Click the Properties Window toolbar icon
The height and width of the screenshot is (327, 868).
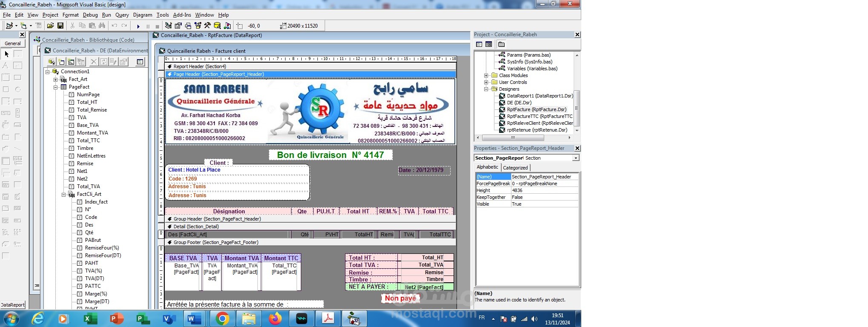click(x=178, y=26)
